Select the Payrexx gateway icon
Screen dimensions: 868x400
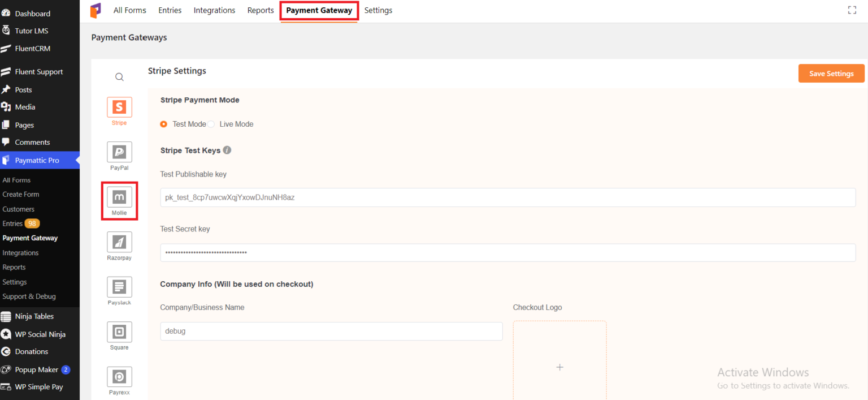point(119,376)
